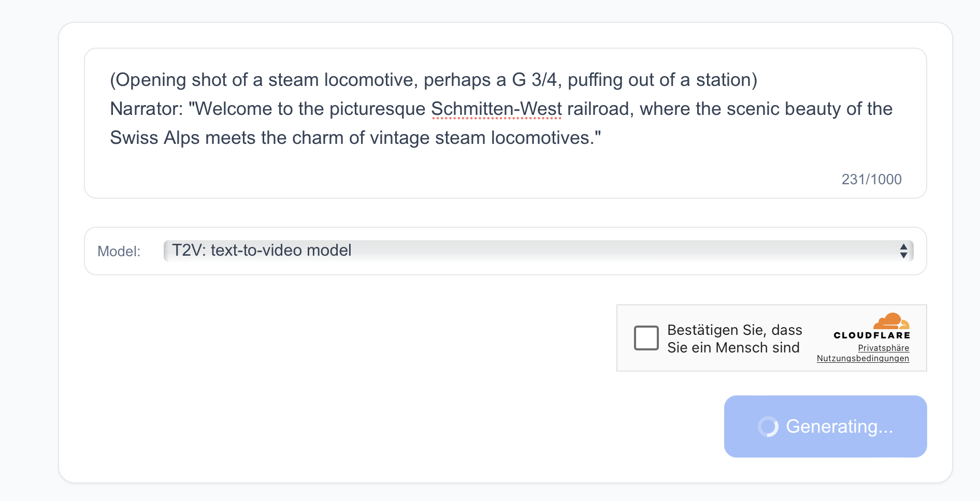Check the human verification checkbox
This screenshot has width=980, height=501.
646,338
